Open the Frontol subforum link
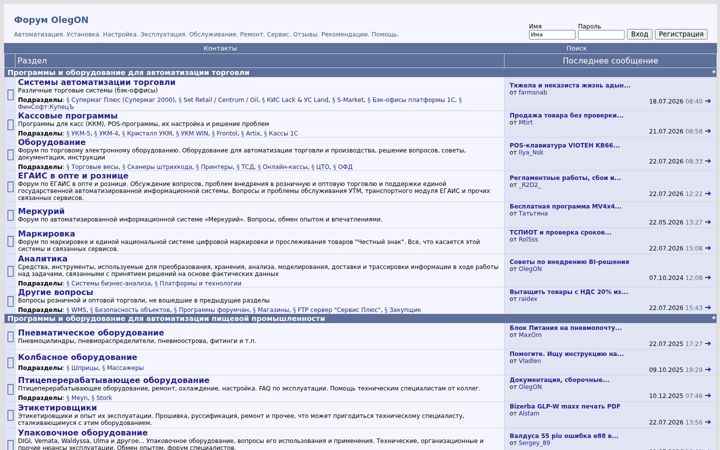Viewport: 720px width, 450px height. click(225, 134)
